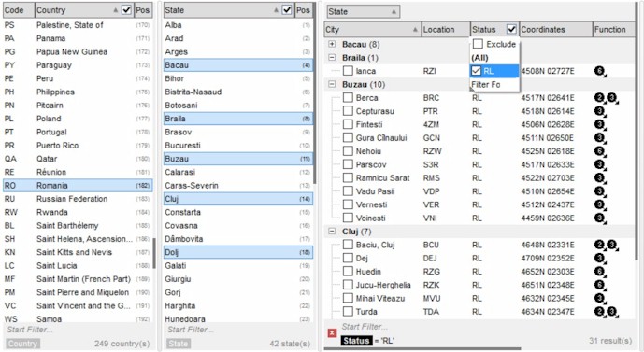This screenshot has height=352, width=644.
Task: Collapse the Cluj (7) group
Action: [x=332, y=232]
